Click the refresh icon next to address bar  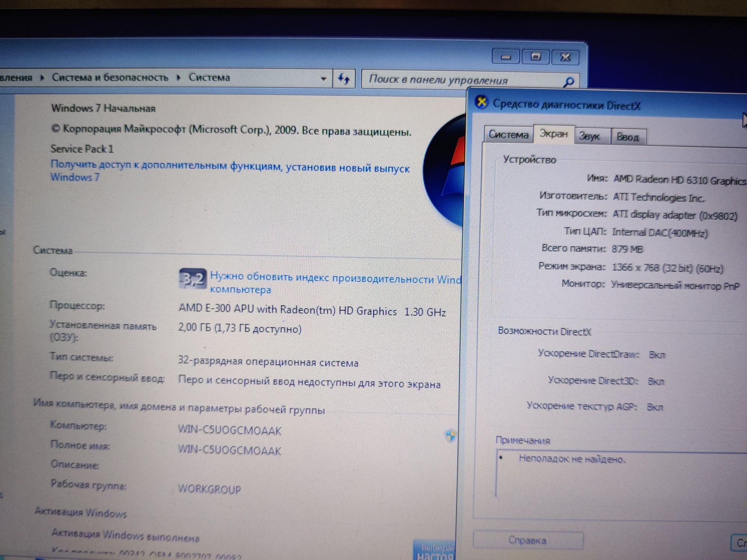(344, 78)
